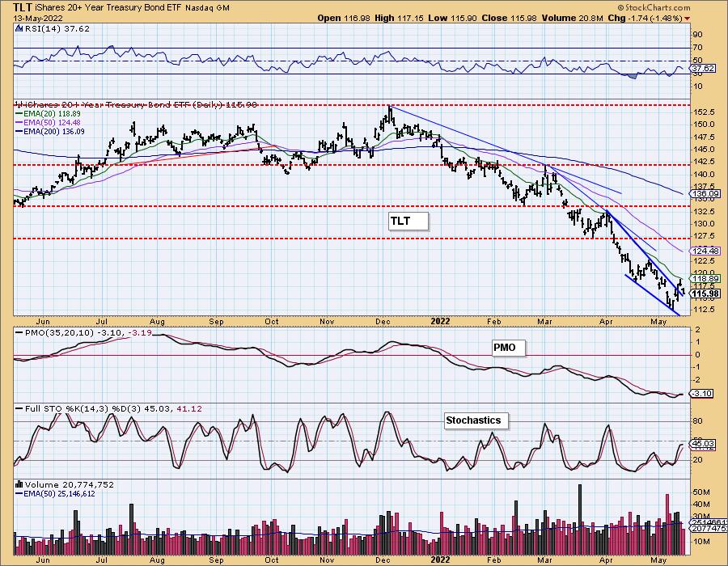Click the Dec label on price chart time axis

point(383,322)
